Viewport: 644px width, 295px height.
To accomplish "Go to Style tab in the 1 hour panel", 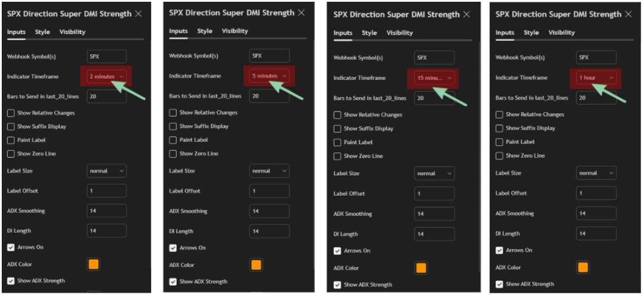I will (531, 32).
